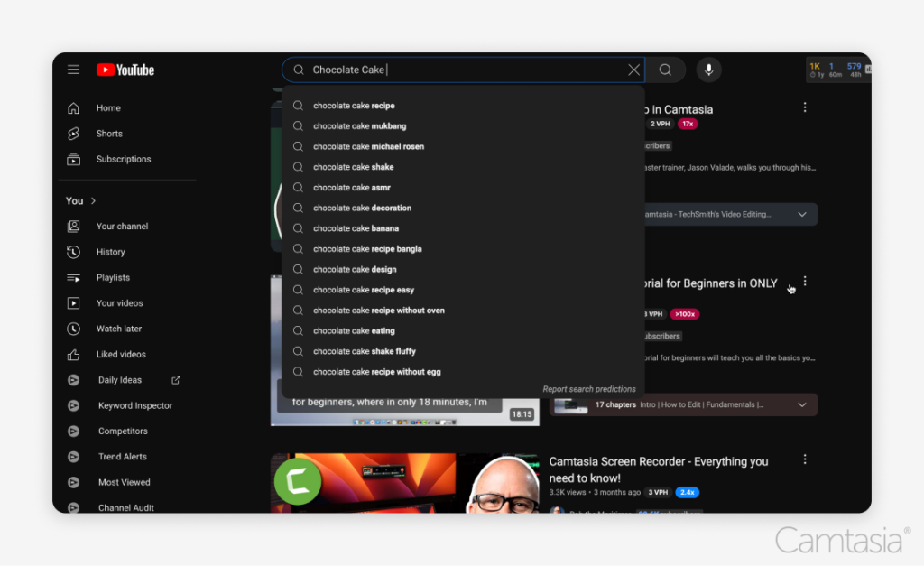Open Camtasia Screen Recorder video title

[x=658, y=470]
